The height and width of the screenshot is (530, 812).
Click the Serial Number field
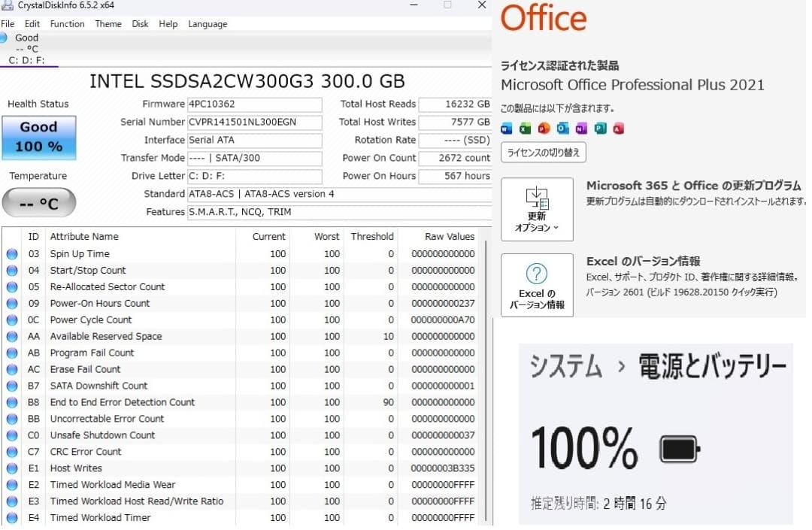click(x=256, y=122)
